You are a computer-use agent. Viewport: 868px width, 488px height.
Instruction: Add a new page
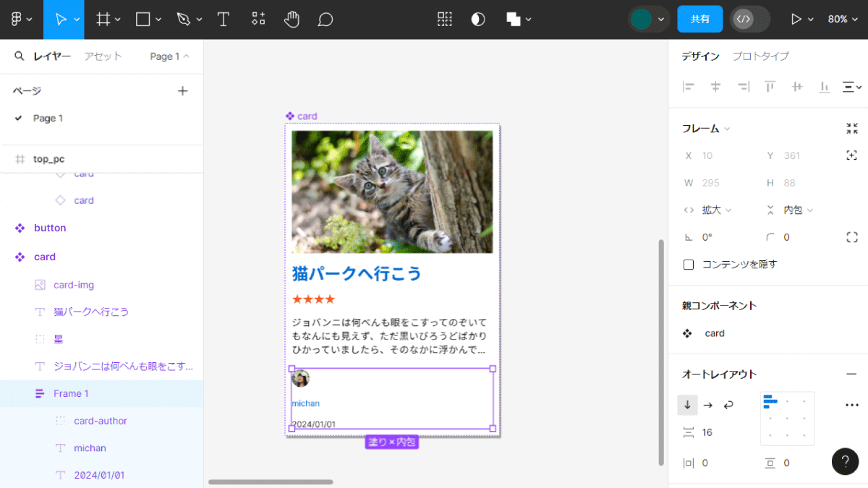[x=183, y=90]
